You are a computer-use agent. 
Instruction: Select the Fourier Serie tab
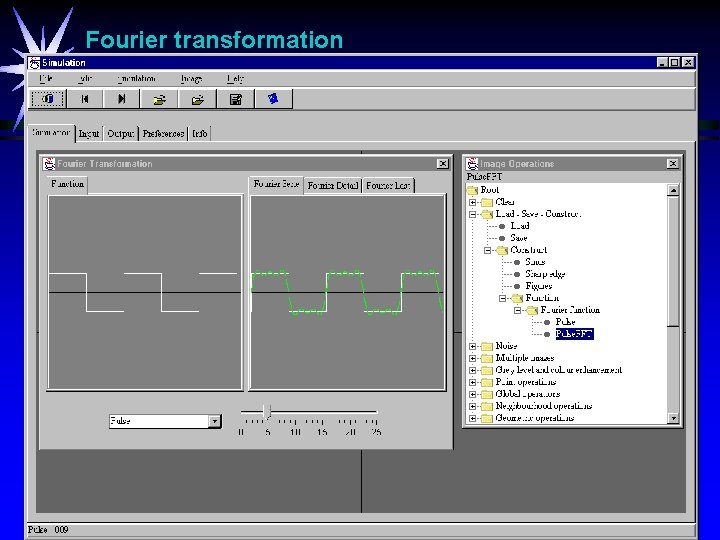pyautogui.click(x=276, y=184)
